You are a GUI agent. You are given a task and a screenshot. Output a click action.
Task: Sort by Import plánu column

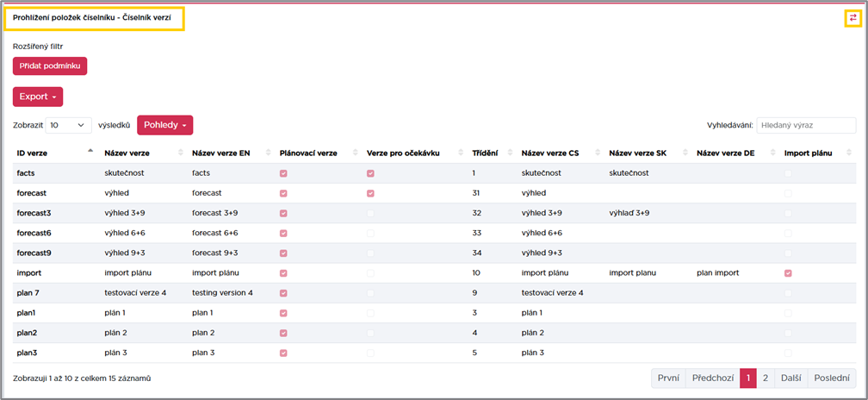818,153
